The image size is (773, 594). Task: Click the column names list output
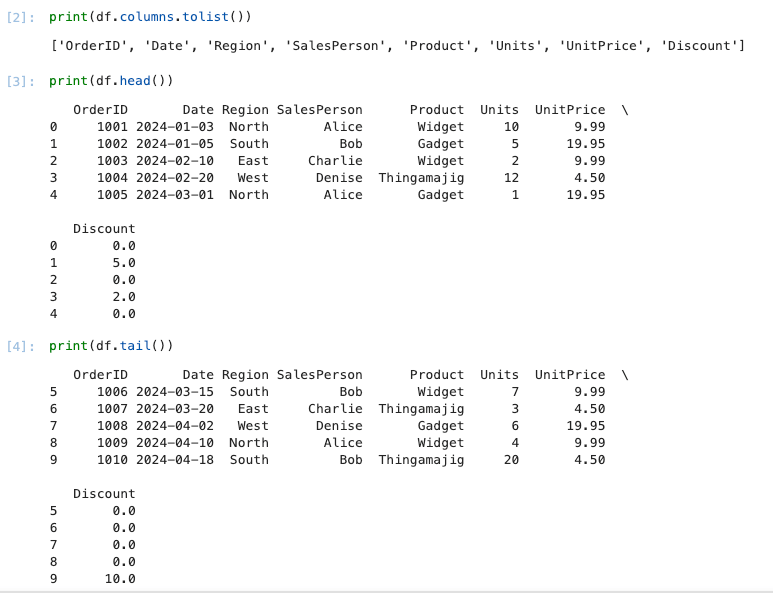(397, 45)
